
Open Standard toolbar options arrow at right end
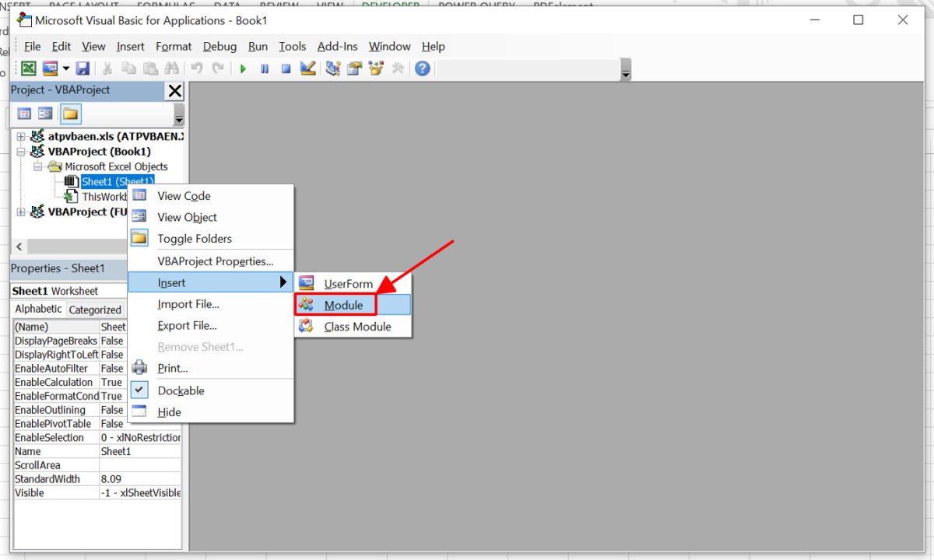click(627, 70)
